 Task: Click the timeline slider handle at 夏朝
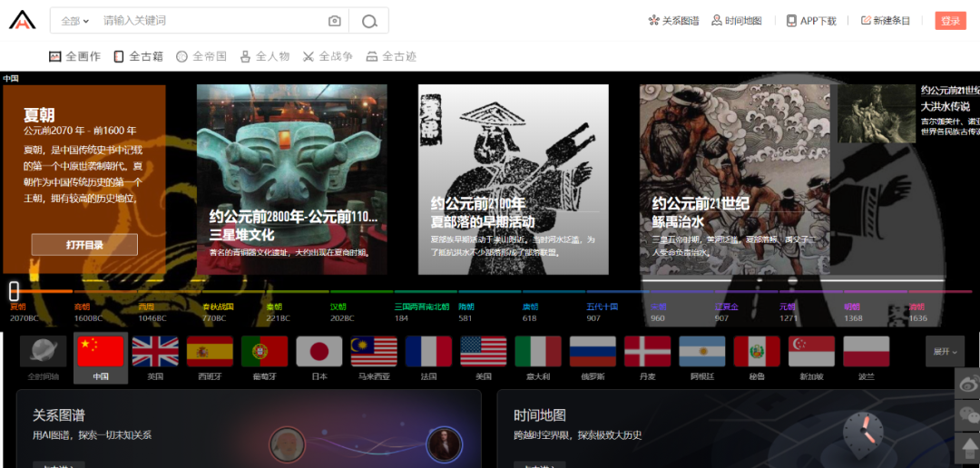14,291
